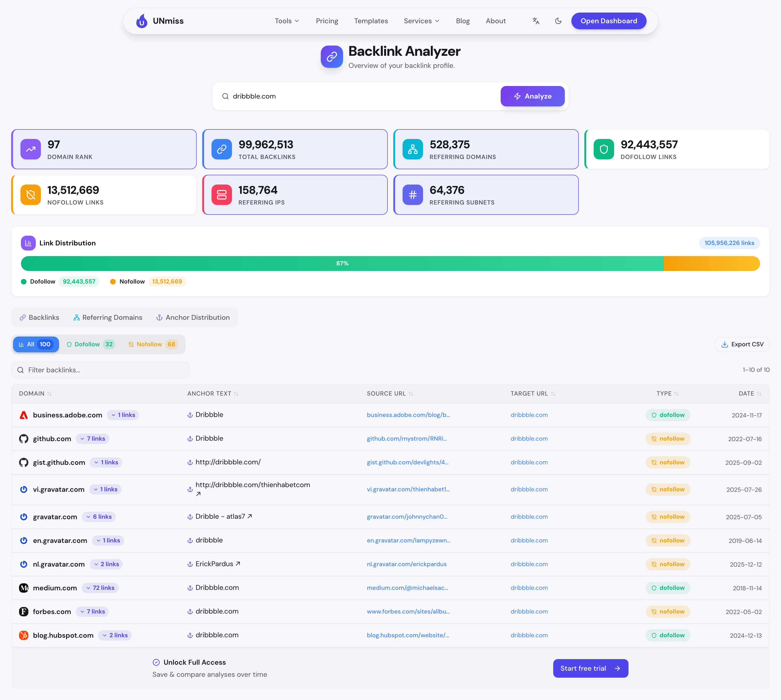The height and width of the screenshot is (700, 781).
Task: Expand the 7 links chip for github.com
Action: 93,439
